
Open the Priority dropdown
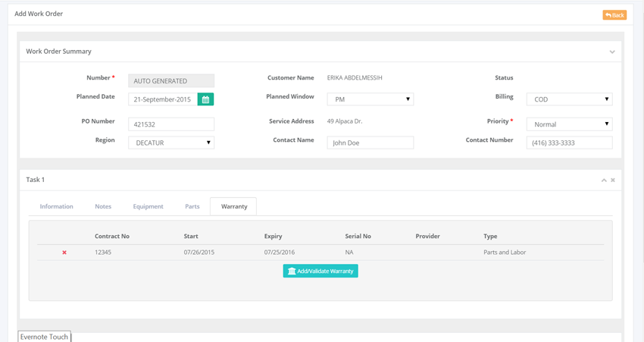click(569, 124)
